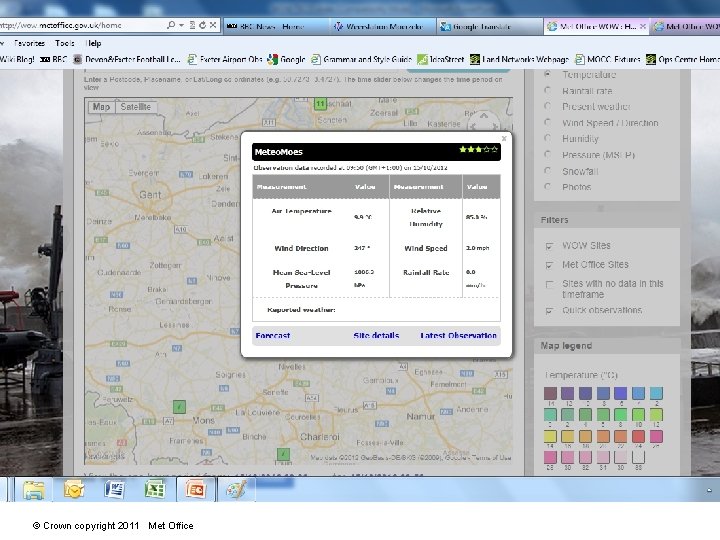Open the Ops Centre Home bookmark
This screenshot has height=540, width=720.
coord(683,59)
